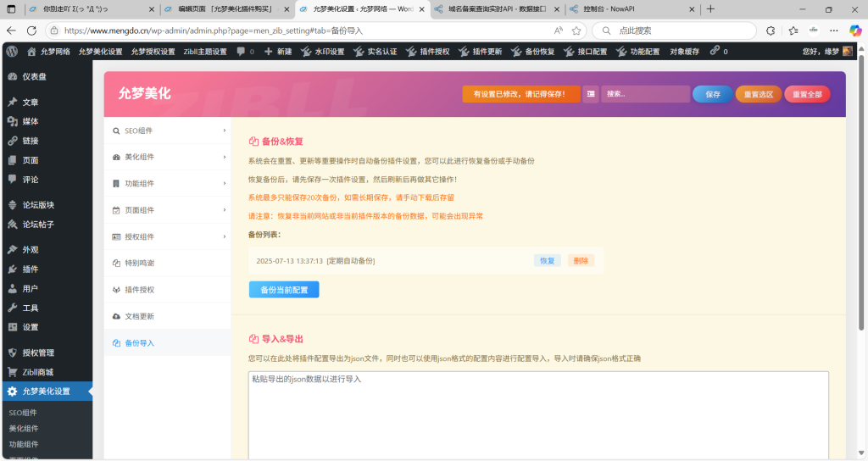Open 功能配置 in admin bar
Viewport: 868px width, 461px height.
pos(638,52)
